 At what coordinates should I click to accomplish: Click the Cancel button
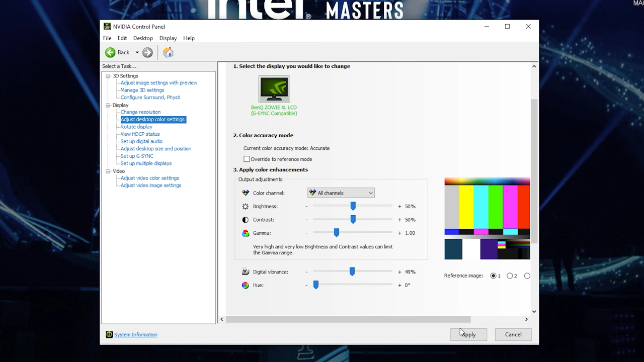(x=513, y=334)
